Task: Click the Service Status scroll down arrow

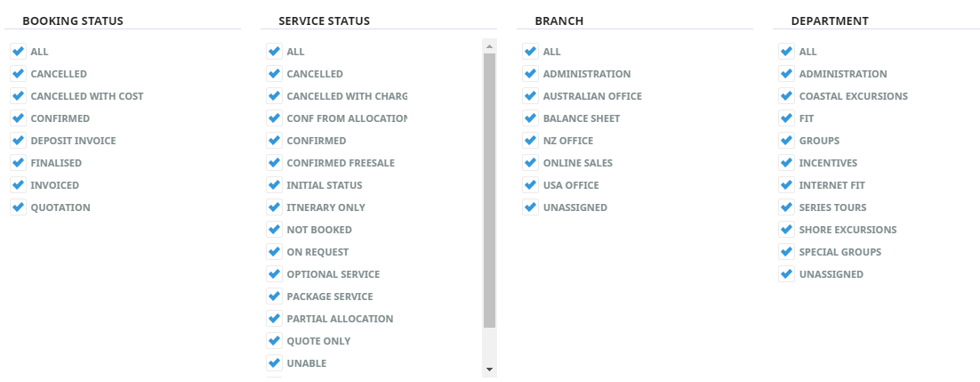Action: 489,370
